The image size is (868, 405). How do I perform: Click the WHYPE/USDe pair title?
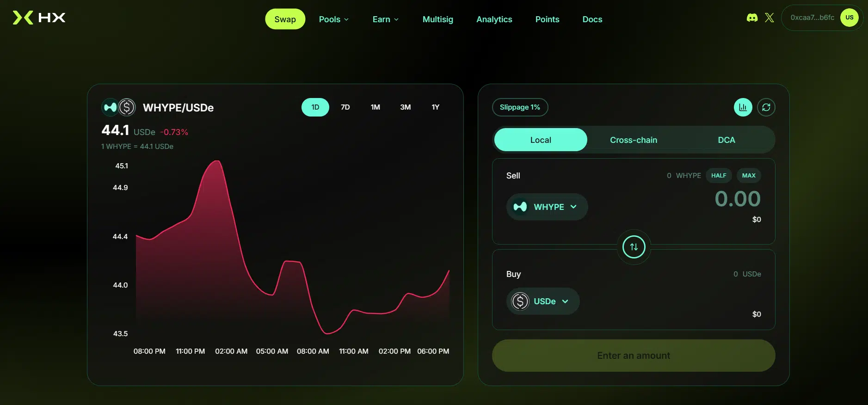pos(178,108)
